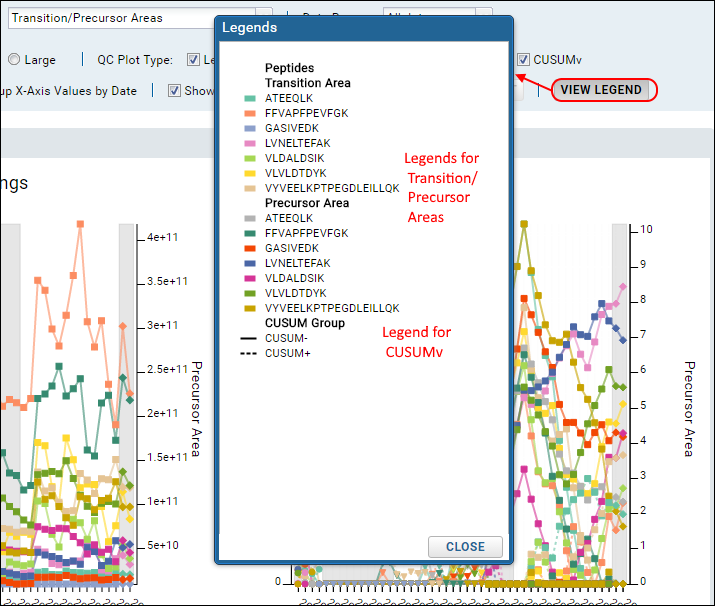Click the '10' right chart axis label

pos(646,229)
